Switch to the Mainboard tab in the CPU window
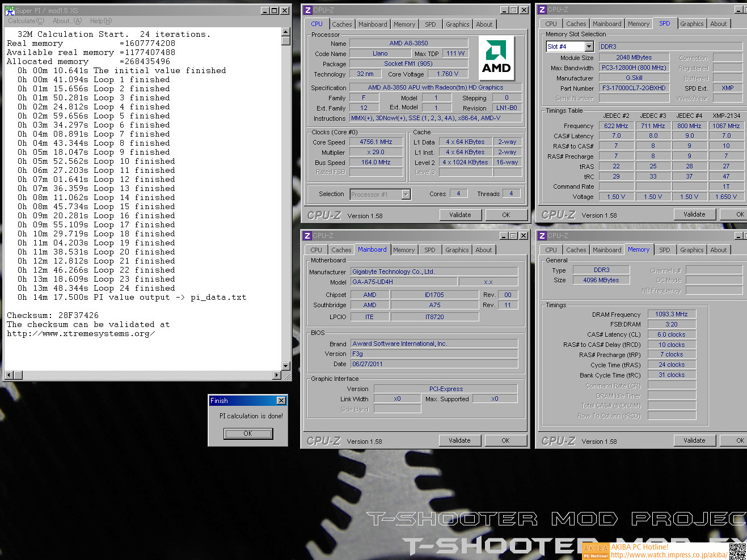The width and height of the screenshot is (747, 560). click(x=373, y=24)
